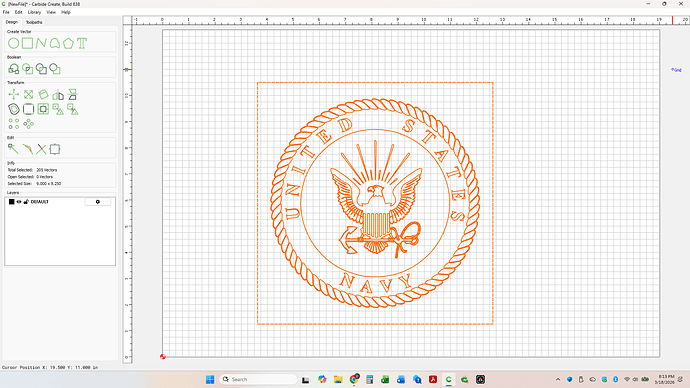Activate the curve smoothing edit tool
The image size is (690, 388).
click(x=27, y=149)
